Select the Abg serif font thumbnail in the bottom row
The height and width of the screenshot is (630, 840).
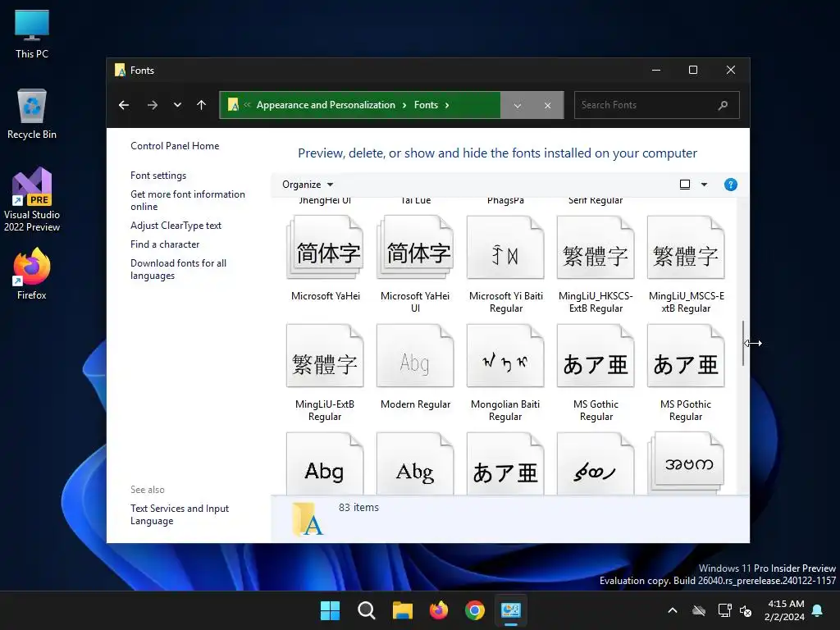coord(415,464)
